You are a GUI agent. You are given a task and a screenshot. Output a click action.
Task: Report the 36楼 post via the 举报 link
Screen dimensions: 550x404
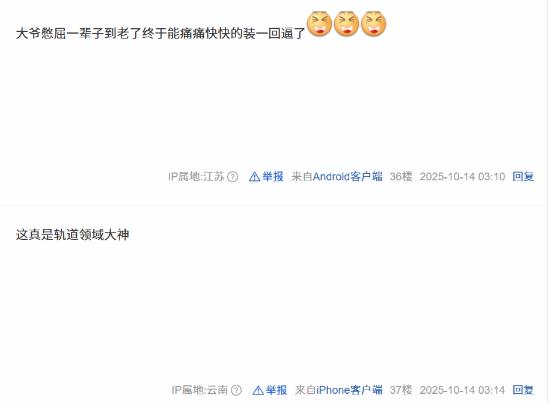273,176
